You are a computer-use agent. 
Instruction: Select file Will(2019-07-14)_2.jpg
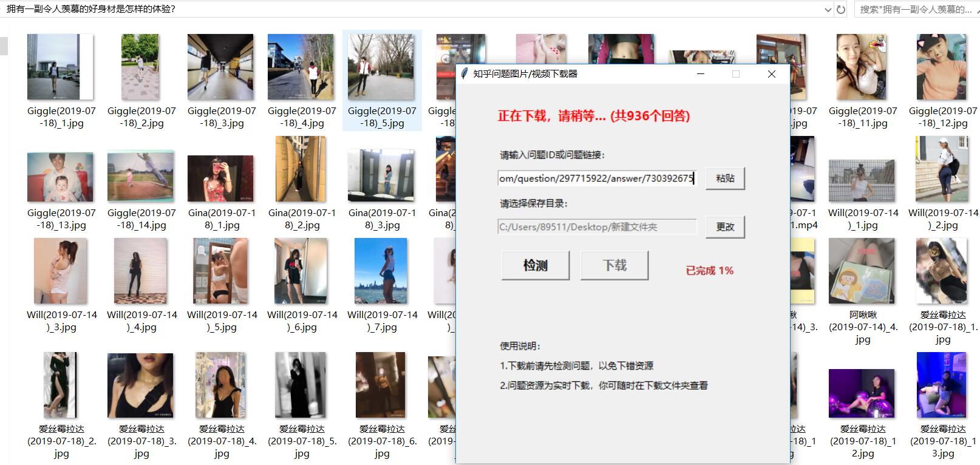943,184
